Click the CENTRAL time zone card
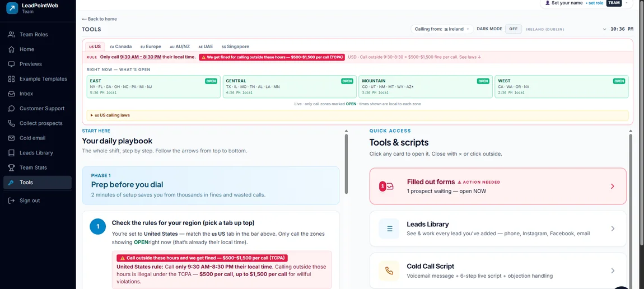Screen dimensions: 644x289 click(290, 87)
